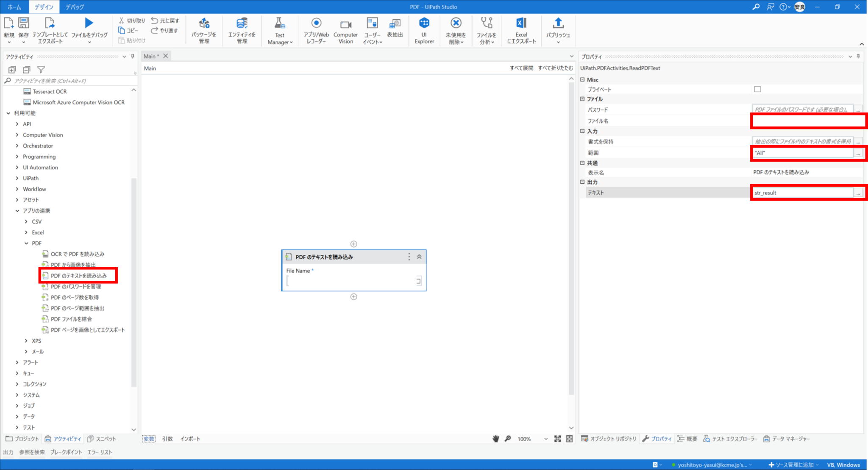
Task: Open the zoom level dropdown showing 100%
Action: click(546, 439)
